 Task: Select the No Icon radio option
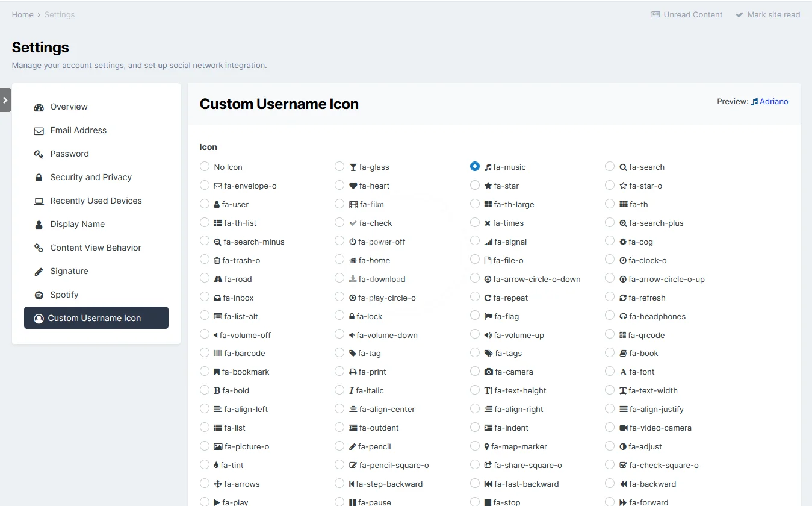[205, 167]
